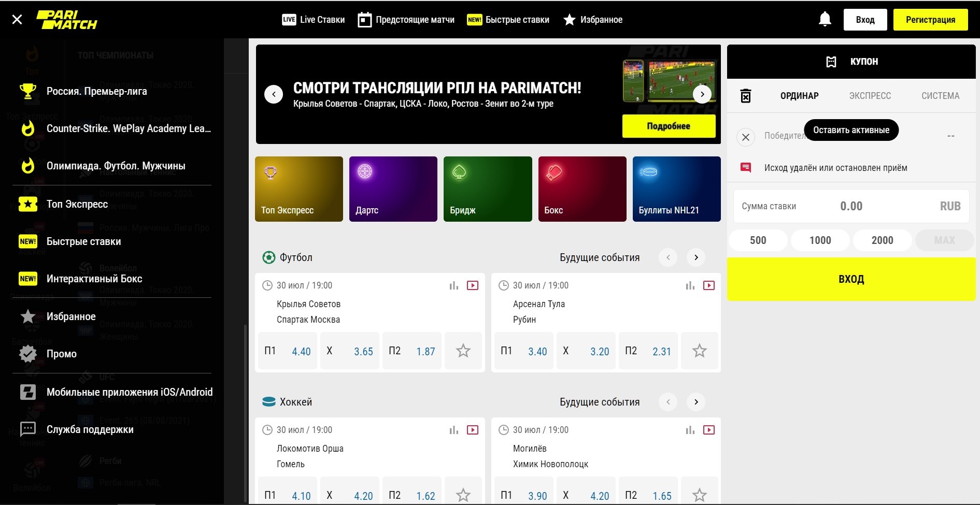This screenshot has width=980, height=505.
Task: Switch to the Ординар coupon tab
Action: pos(800,96)
